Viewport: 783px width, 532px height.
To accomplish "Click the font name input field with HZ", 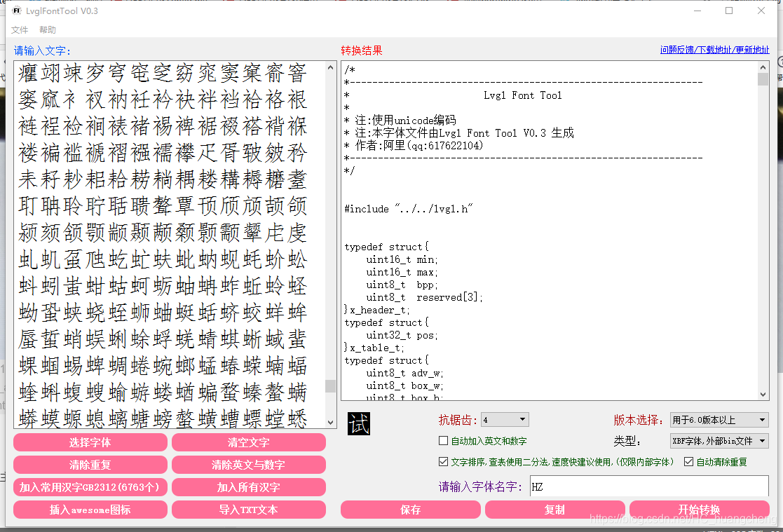I will tap(649, 486).
